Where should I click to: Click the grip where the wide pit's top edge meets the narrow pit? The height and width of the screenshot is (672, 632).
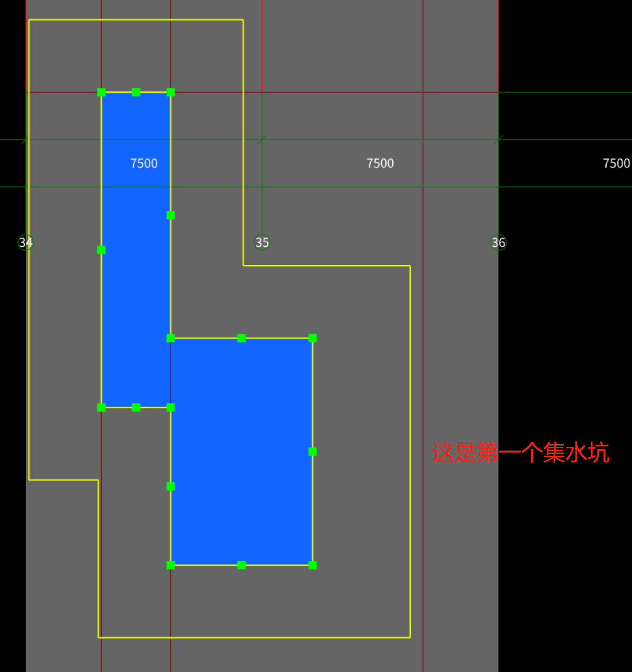171,338
